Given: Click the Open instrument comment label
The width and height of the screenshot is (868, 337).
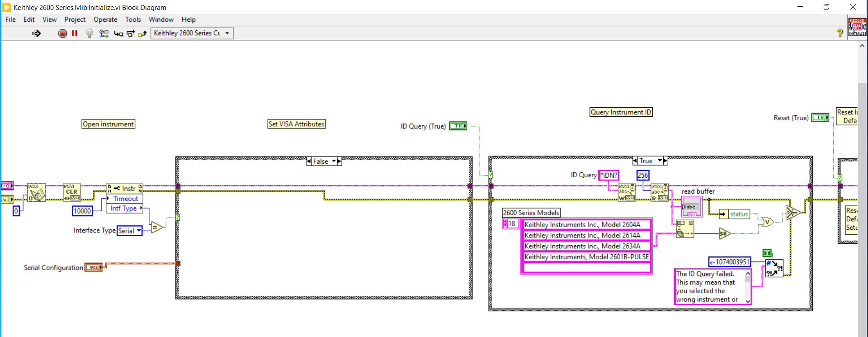Looking at the screenshot, I should [108, 124].
